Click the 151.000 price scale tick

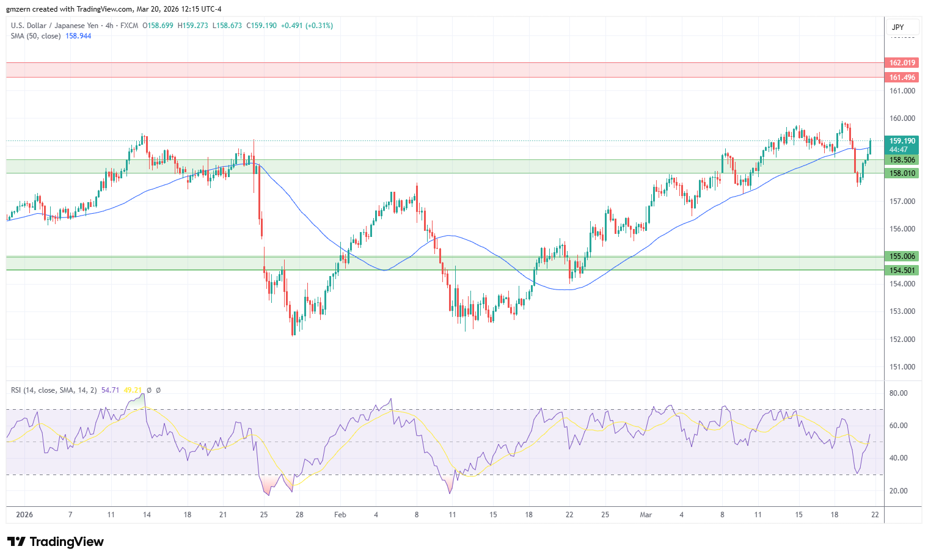[902, 367]
